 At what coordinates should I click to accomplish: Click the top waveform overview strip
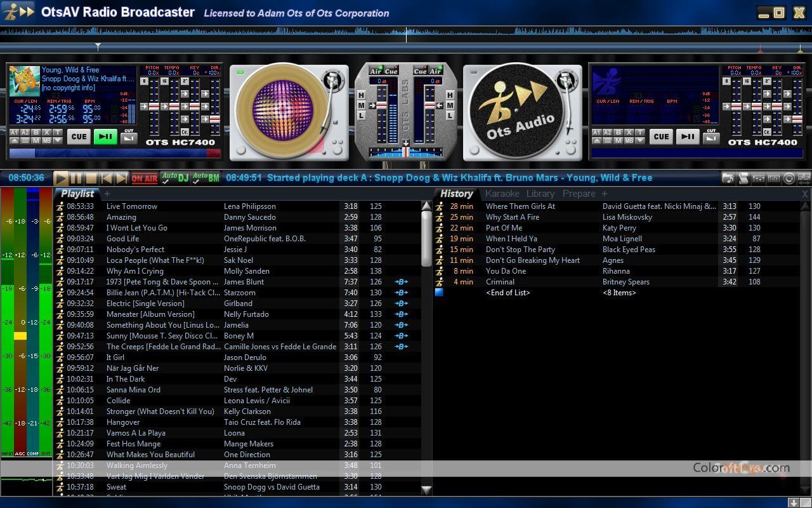click(406, 31)
